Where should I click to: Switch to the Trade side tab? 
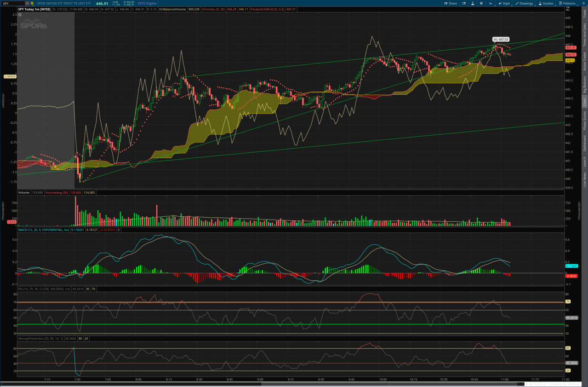[x=585, y=14]
